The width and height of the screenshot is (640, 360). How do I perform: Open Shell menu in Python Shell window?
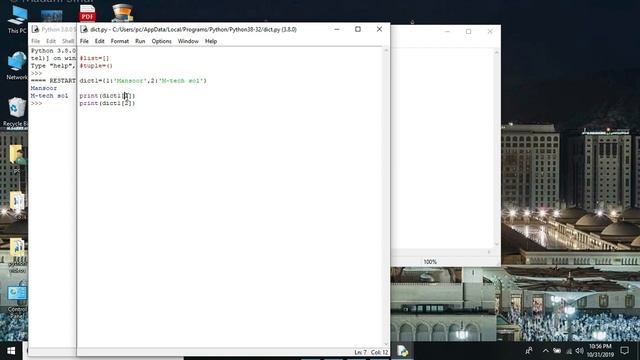(68, 41)
